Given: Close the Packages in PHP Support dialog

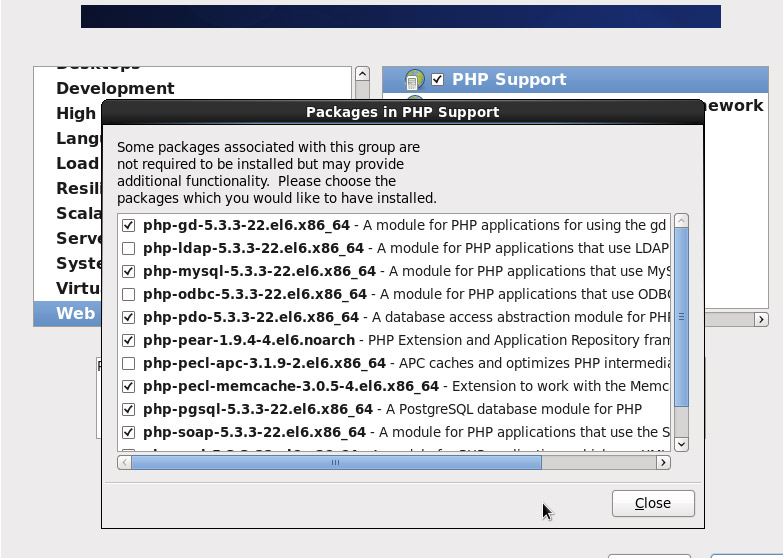Looking at the screenshot, I should click(x=653, y=503).
